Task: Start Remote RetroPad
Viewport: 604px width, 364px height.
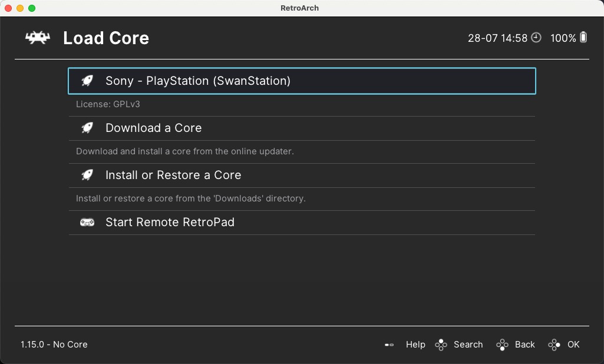Action: 170,223
